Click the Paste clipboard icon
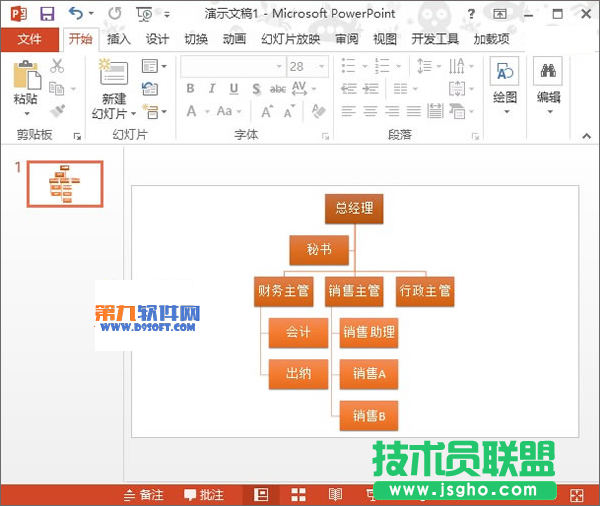Image resolution: width=600 pixels, height=506 pixels. pyautogui.click(x=26, y=75)
